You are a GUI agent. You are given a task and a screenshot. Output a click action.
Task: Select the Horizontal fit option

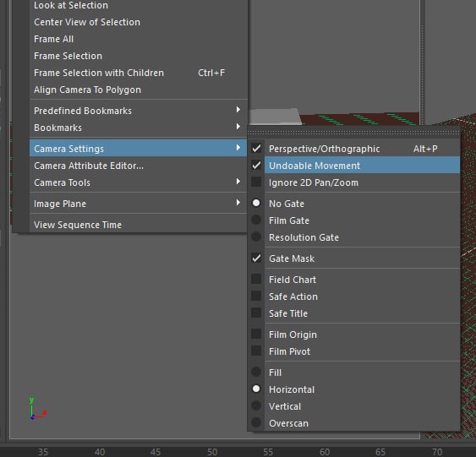[x=354, y=389]
